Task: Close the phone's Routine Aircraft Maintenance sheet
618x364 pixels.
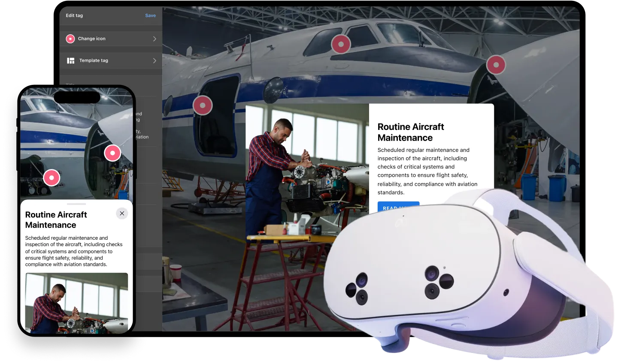Action: pyautogui.click(x=122, y=214)
